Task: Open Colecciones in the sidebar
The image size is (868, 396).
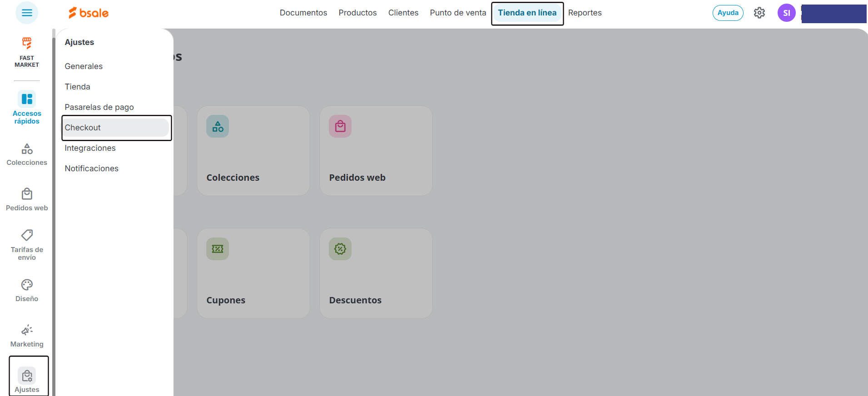Action: click(27, 155)
